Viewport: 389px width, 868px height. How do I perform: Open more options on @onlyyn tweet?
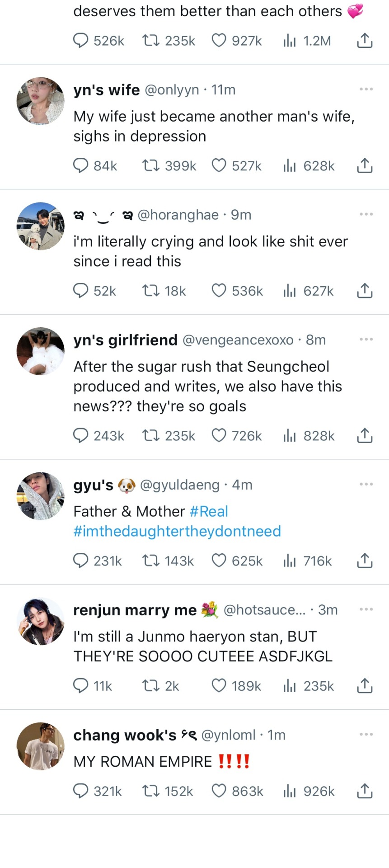point(366,89)
